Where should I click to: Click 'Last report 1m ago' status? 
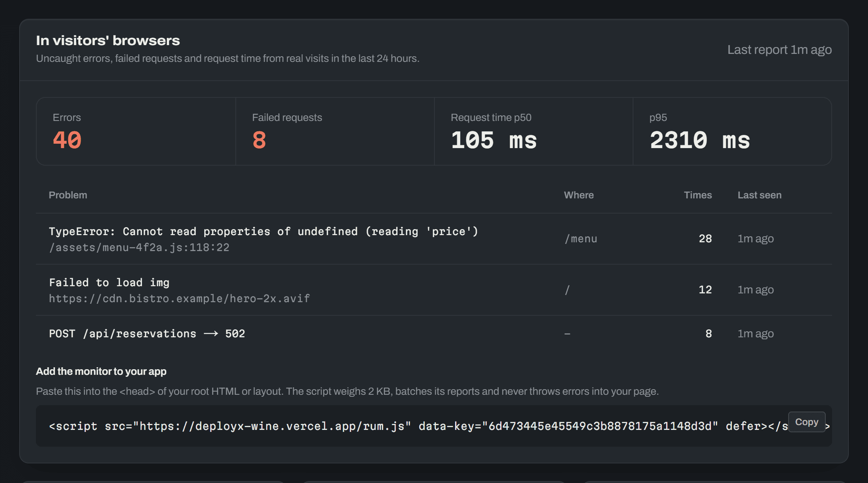pyautogui.click(x=779, y=50)
